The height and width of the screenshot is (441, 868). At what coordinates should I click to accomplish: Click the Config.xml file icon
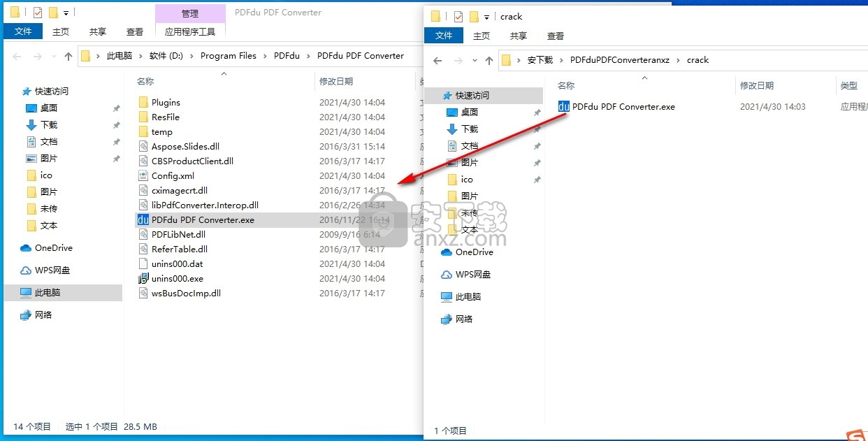pos(143,175)
